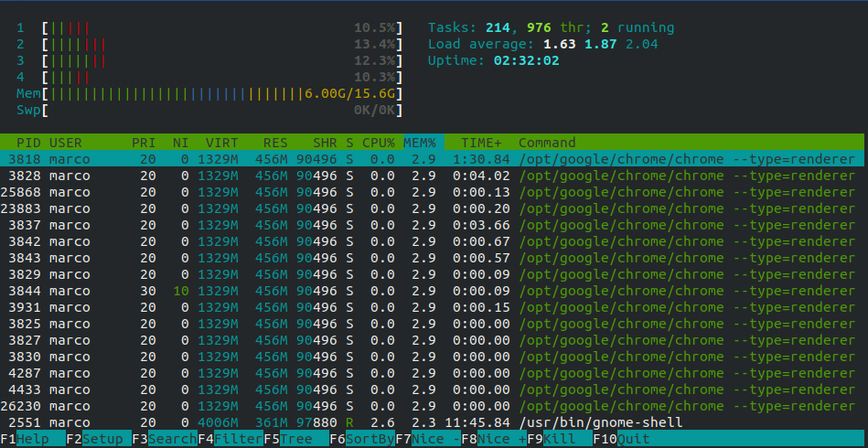Raise niceness with F8 Nice +
The width and height of the screenshot is (868, 448).
pyautogui.click(x=494, y=439)
